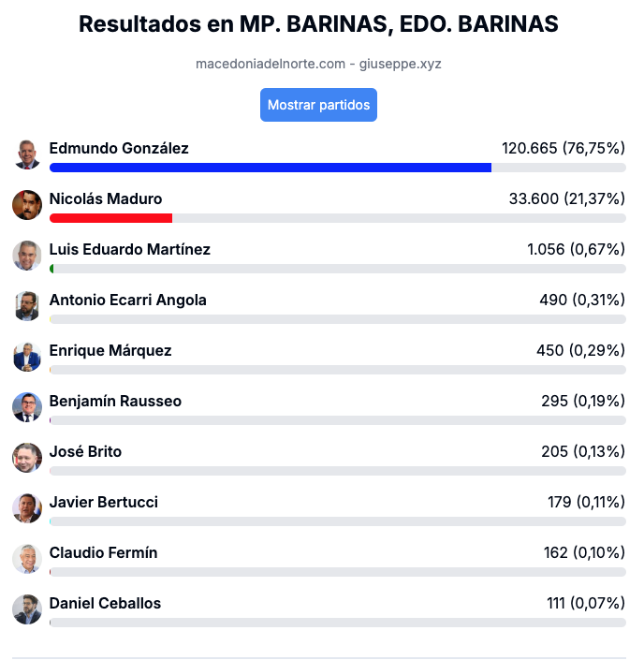The height and width of the screenshot is (660, 644).
Task: Open Javier Bertucci's profile picture
Action: point(27,508)
